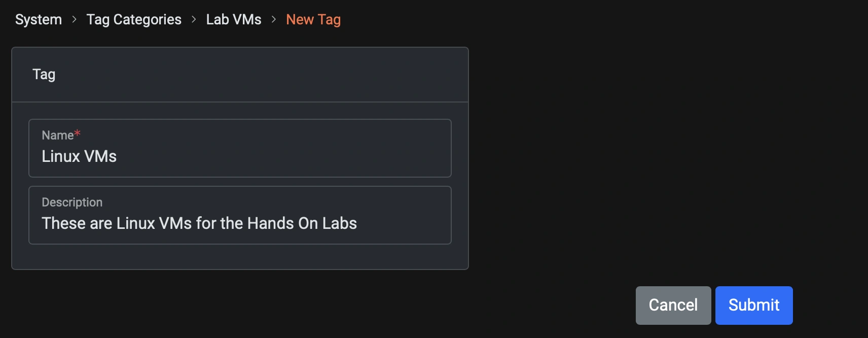Go back to the Lab VMs category
This screenshot has height=338, width=868.
[x=233, y=19]
